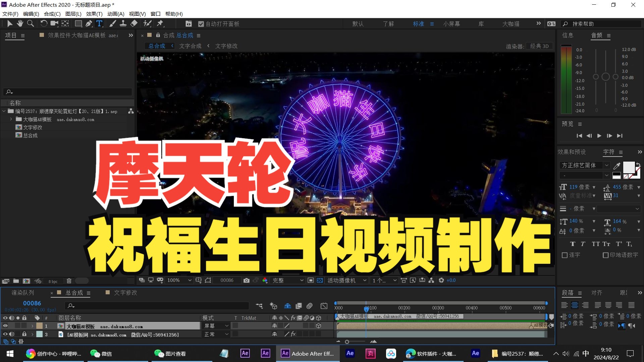
Task: Expand the 大咖猫AE模板 folder in Project
Action: tap(11, 119)
